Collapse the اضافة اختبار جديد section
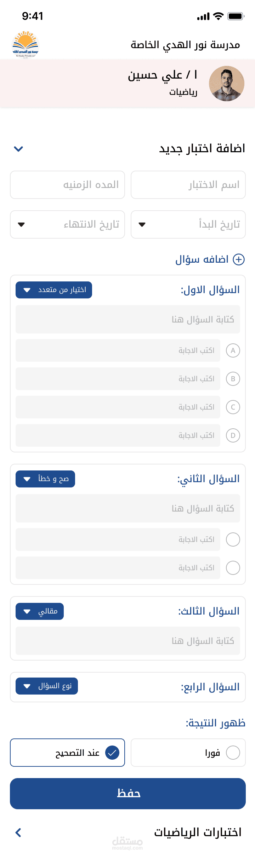 [18, 149]
